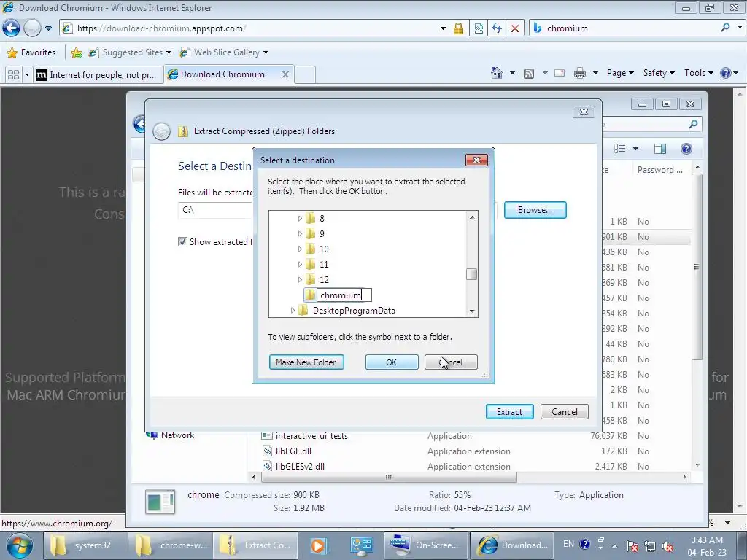Screen dimensions: 747x560
Task: Click Cancel in Select a destination dialog
Action: pyautogui.click(x=451, y=362)
